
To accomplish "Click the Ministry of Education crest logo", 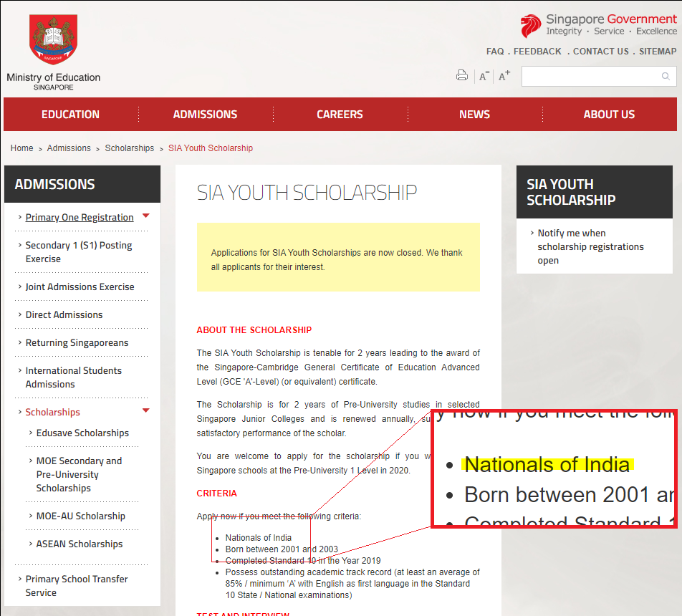I will pos(54,39).
